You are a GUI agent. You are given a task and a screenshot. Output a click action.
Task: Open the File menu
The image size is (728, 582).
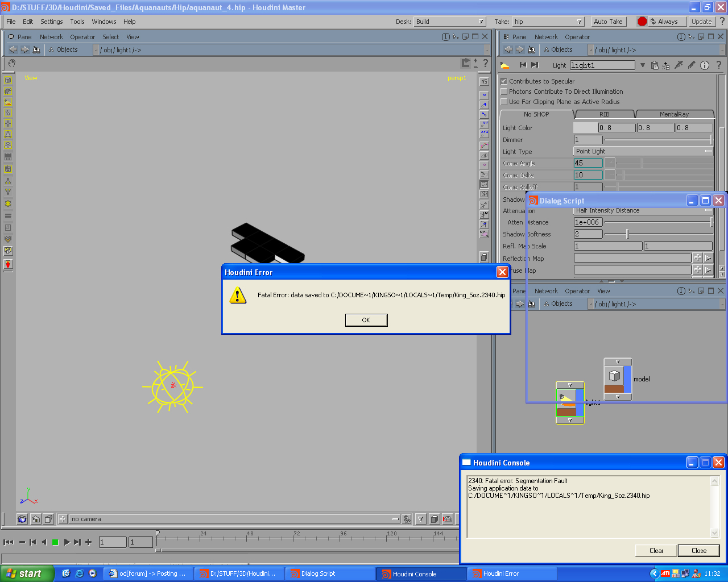coord(11,22)
